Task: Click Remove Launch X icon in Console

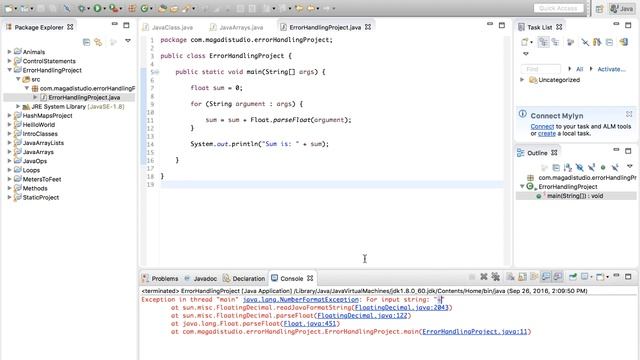Action: point(484,277)
